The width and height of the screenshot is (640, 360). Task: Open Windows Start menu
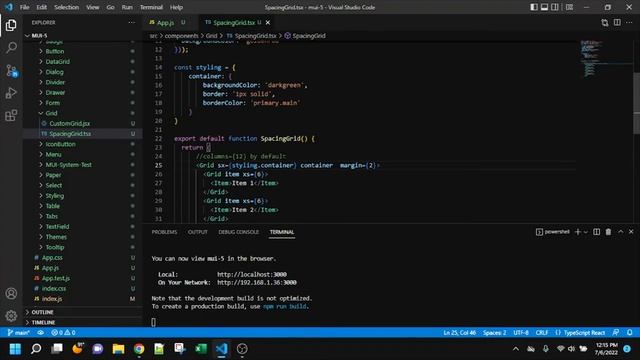click(x=15, y=349)
